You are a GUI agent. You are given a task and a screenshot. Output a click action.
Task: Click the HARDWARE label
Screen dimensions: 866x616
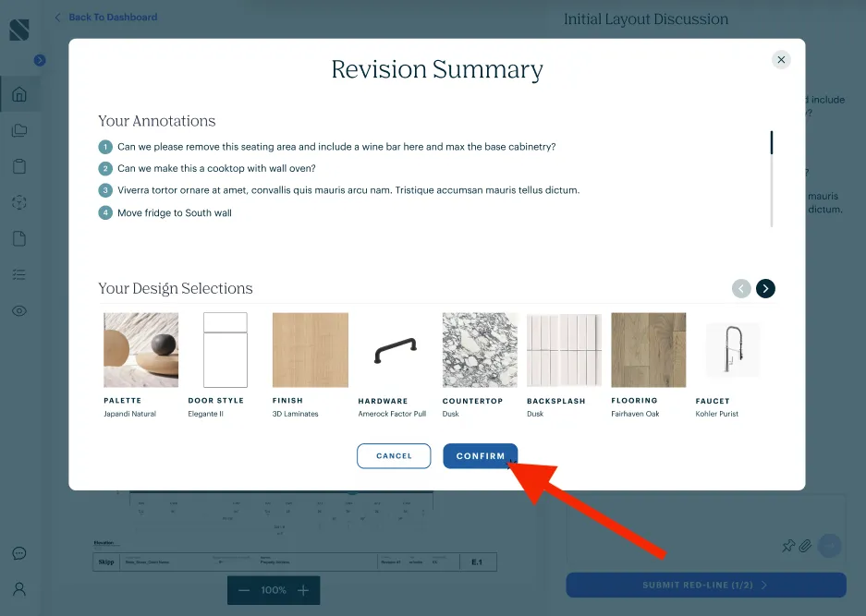tap(383, 402)
